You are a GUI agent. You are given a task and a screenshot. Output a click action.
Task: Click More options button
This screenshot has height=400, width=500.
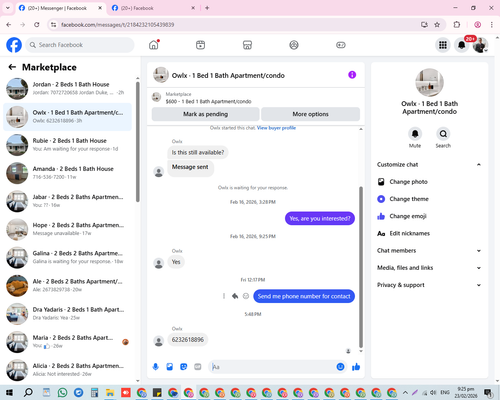click(x=310, y=114)
